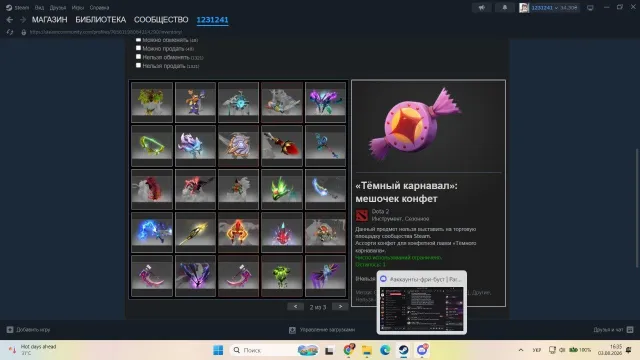Open the notifications bell icon
The width and height of the screenshot is (640, 360).
[x=504, y=7]
